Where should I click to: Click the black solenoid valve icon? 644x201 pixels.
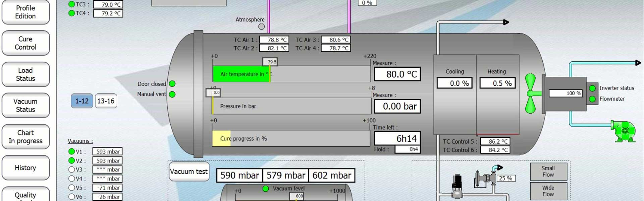[x=457, y=185]
